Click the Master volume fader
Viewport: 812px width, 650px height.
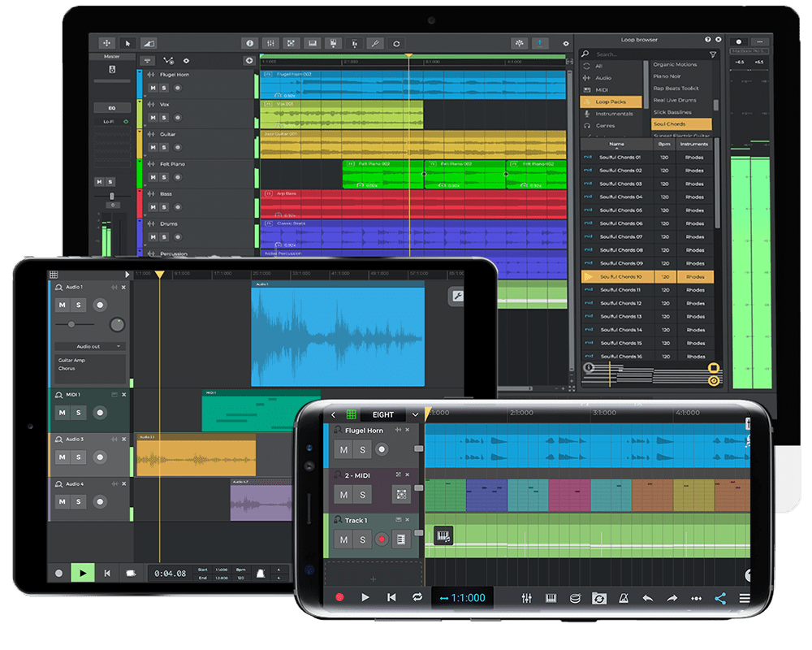point(111,196)
